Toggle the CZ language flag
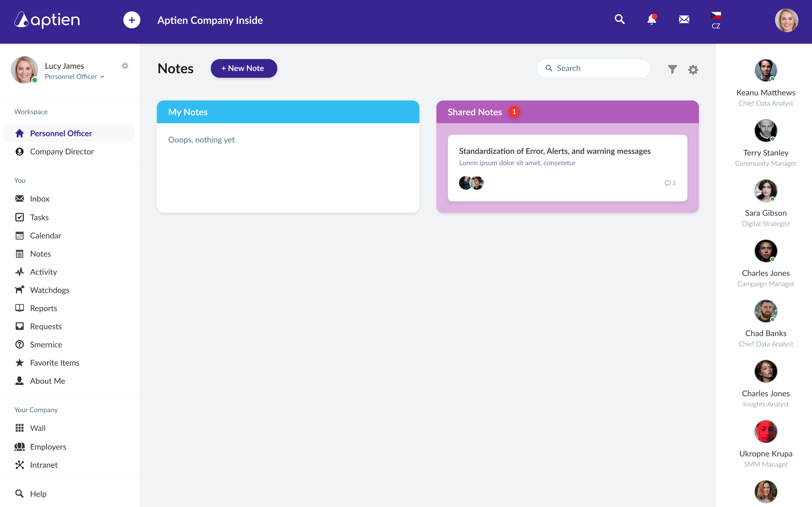 [x=716, y=16]
